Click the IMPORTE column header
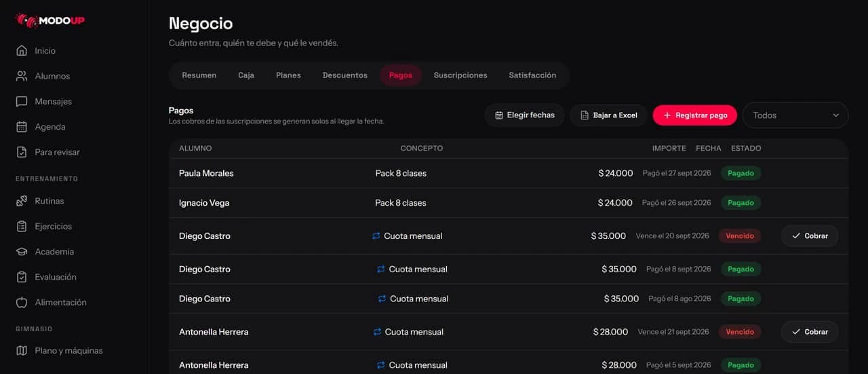 669,148
